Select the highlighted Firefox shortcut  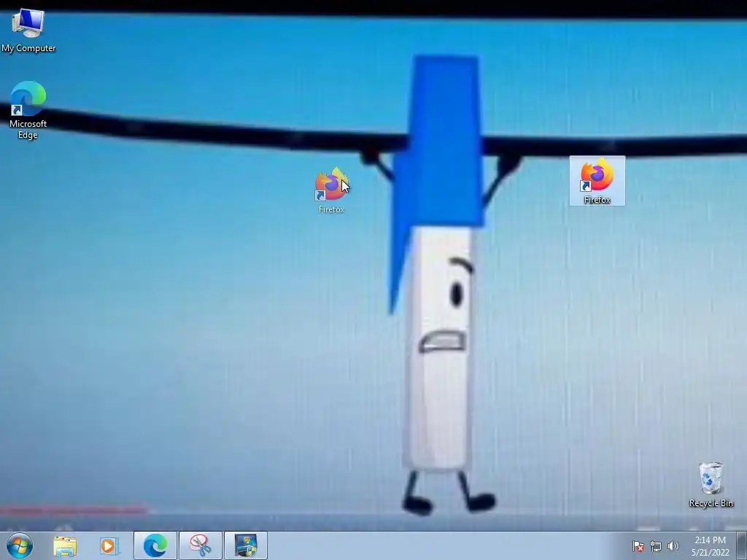[x=597, y=181]
